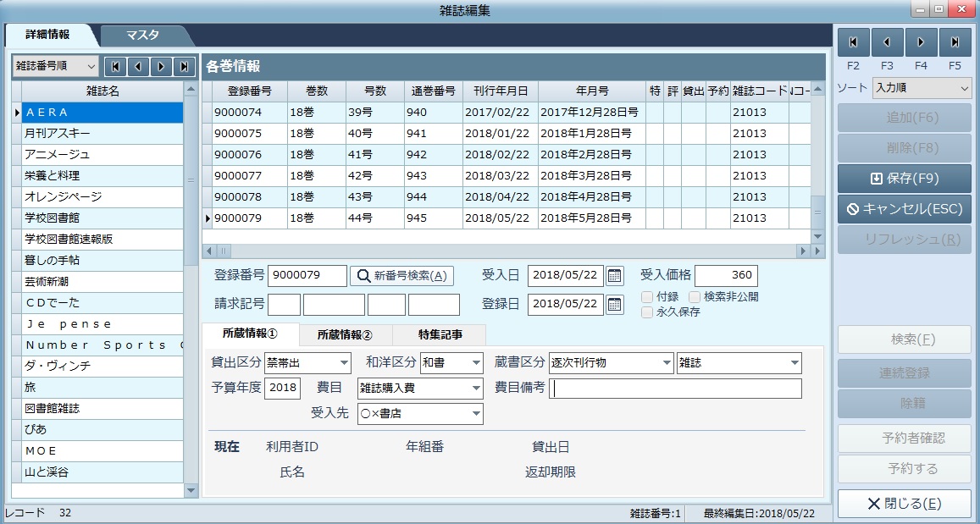Expand the 和洋区分 dropdown
Screen dimensions: 980x524
pyautogui.click(x=476, y=363)
